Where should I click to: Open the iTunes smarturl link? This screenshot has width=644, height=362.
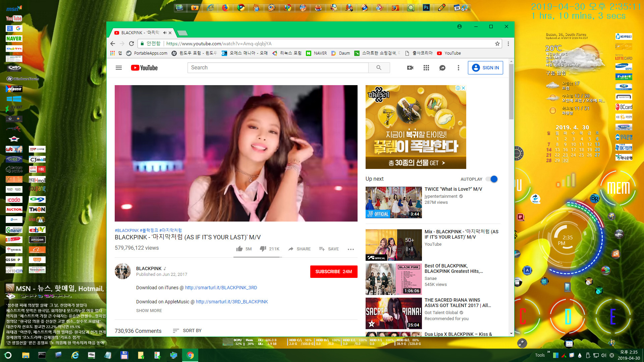221,288
